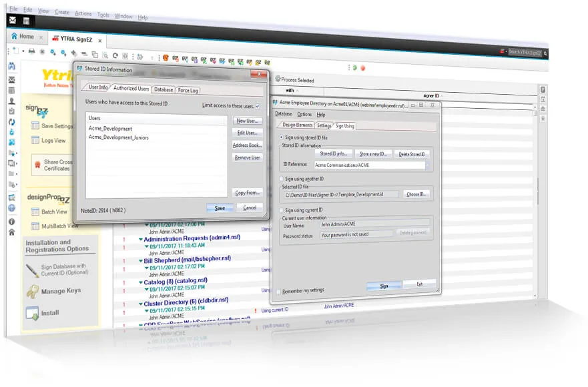Viewport: 588px width, 387px height.
Task: Click the Share Cross Certificates ribbon icon
Action: (37, 164)
